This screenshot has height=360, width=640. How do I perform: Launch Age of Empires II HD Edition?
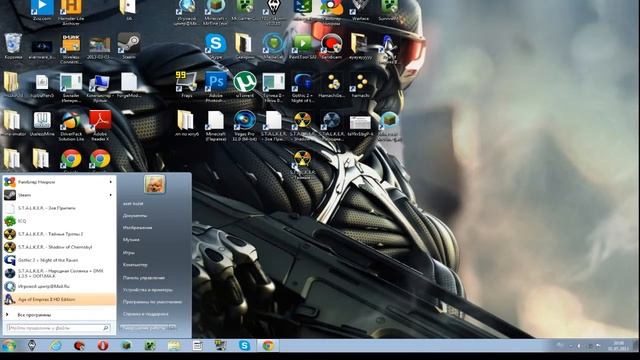(60, 299)
